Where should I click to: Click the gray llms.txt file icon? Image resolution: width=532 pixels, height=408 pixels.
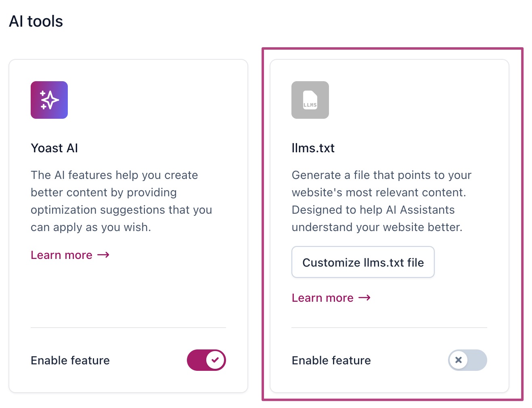[310, 100]
